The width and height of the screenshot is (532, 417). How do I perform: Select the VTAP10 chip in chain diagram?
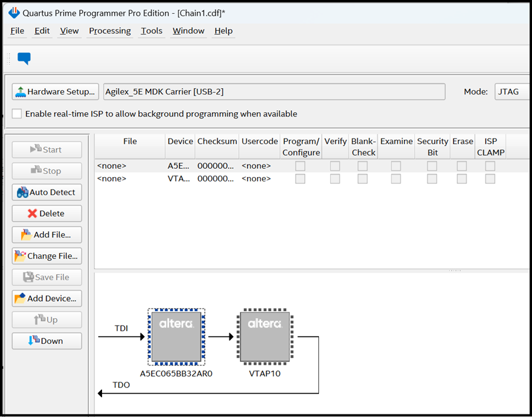pos(264,336)
